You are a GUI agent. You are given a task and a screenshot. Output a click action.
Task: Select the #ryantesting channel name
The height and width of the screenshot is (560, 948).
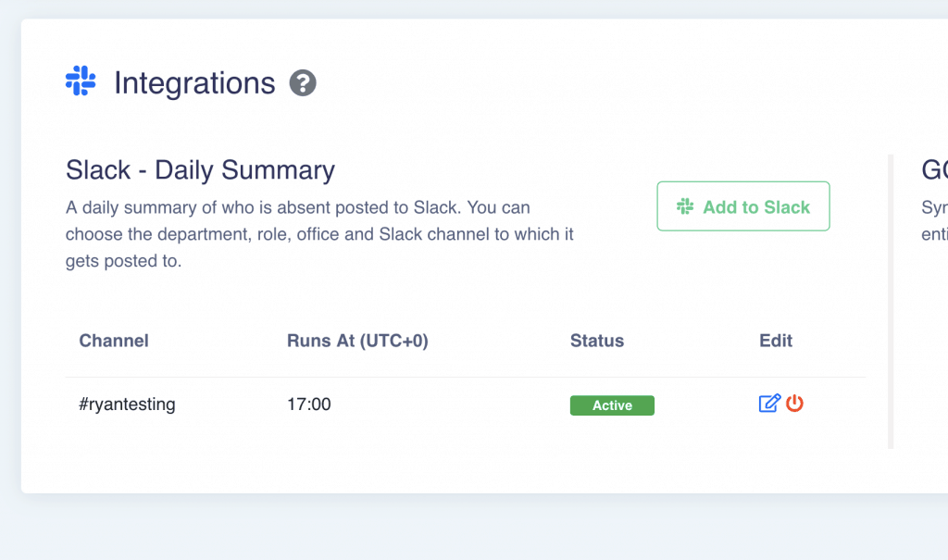pyautogui.click(x=127, y=404)
